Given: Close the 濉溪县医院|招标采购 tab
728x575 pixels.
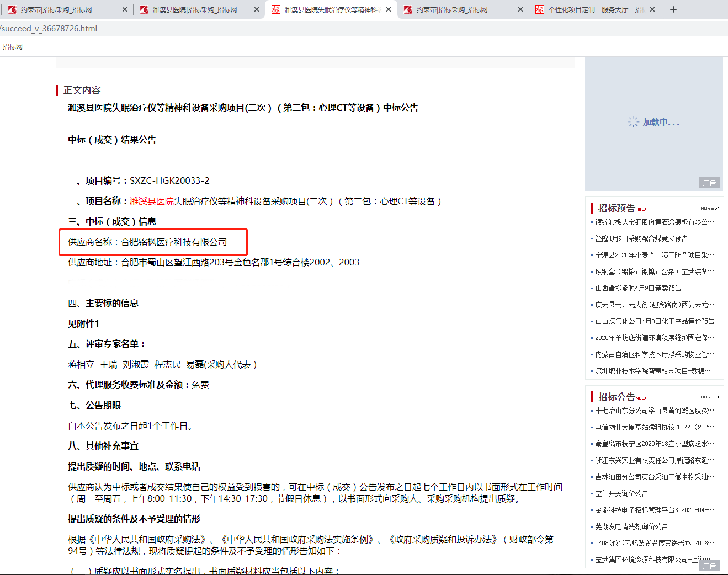Looking at the screenshot, I should tap(257, 9).
